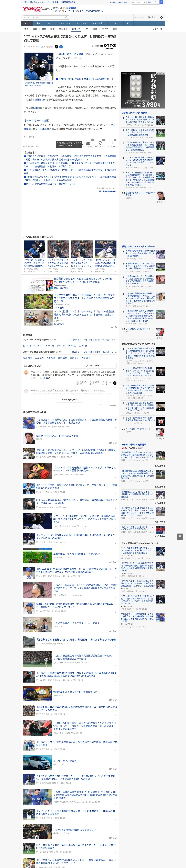Open the ダダラフィル 3,980円 ad banner
The width and height of the screenshot is (186, 868).
143,90
